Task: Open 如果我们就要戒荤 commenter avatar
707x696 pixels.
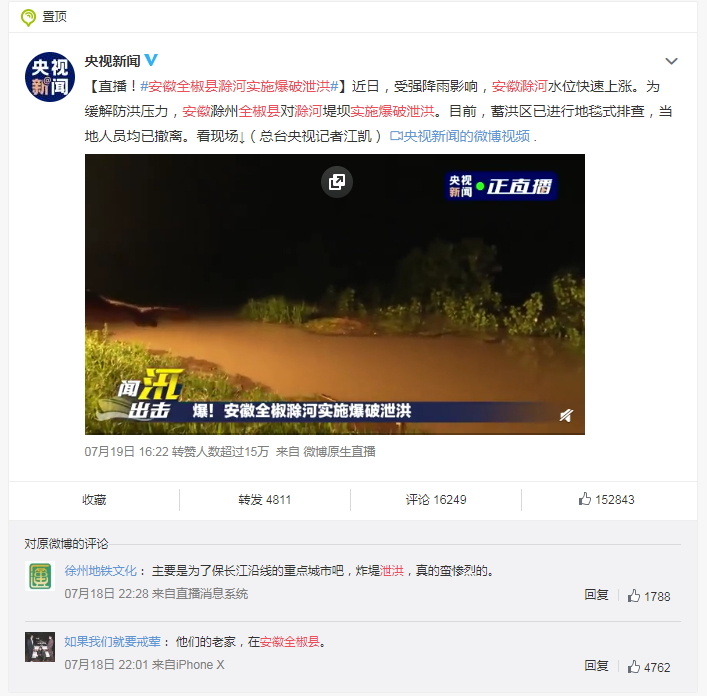Action: [x=40, y=647]
